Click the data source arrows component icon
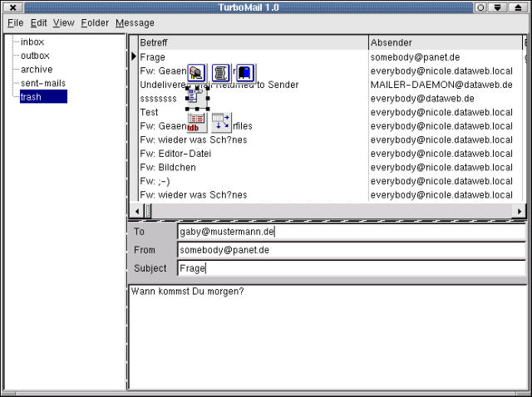Viewport: 532px width, 397px height. point(221,122)
